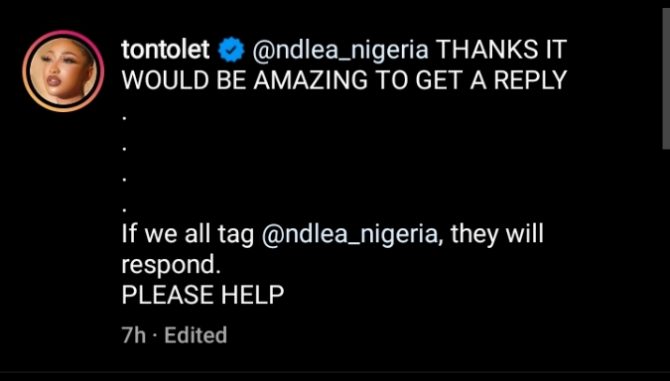The image size is (670, 381).
Task: Click the words THANKS IT
Action: [x=500, y=50]
